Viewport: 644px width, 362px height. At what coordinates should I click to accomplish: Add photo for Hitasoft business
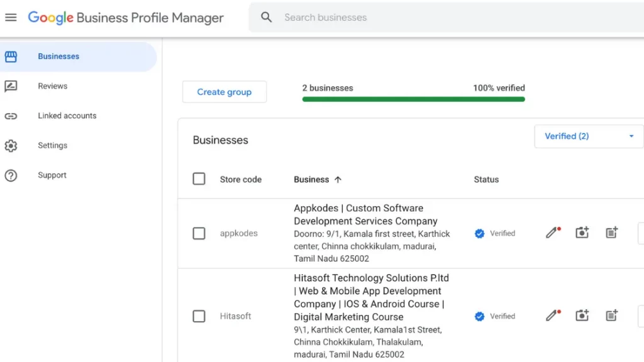(x=582, y=315)
